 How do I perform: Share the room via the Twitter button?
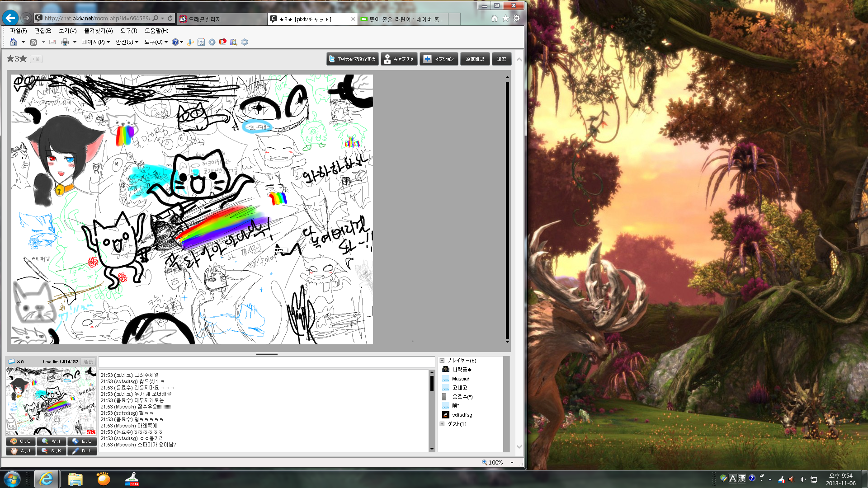click(x=352, y=59)
